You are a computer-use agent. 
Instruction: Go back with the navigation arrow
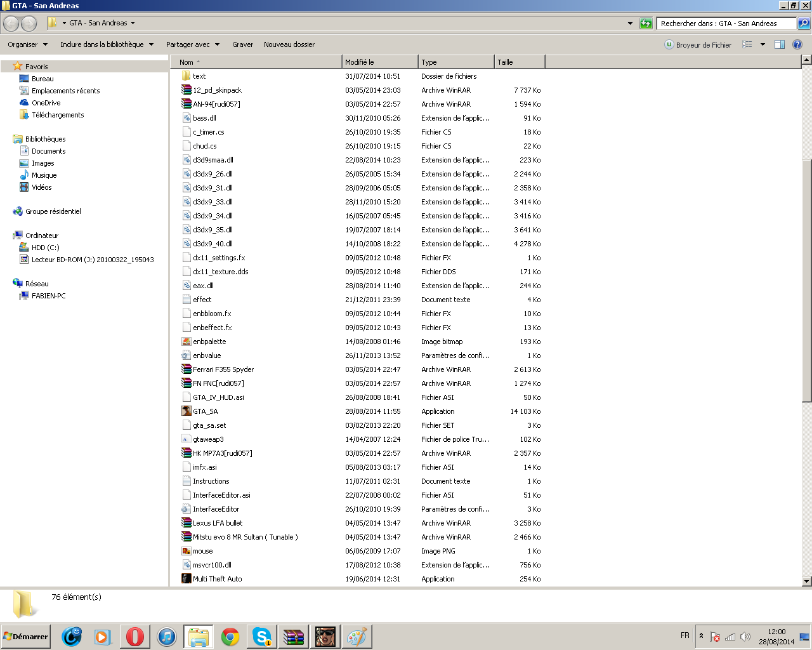[11, 23]
